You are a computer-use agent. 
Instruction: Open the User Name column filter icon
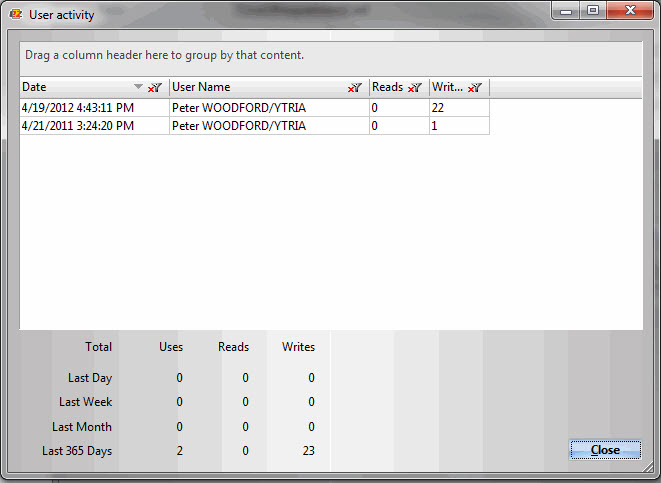pyautogui.click(x=354, y=88)
